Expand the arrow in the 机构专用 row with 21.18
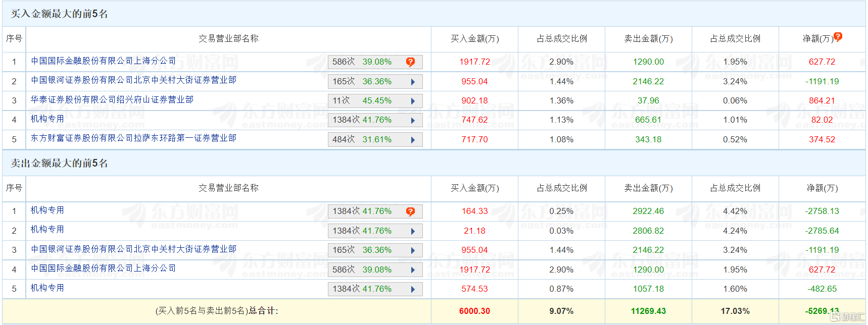The height and width of the screenshot is (325, 868). [413, 231]
